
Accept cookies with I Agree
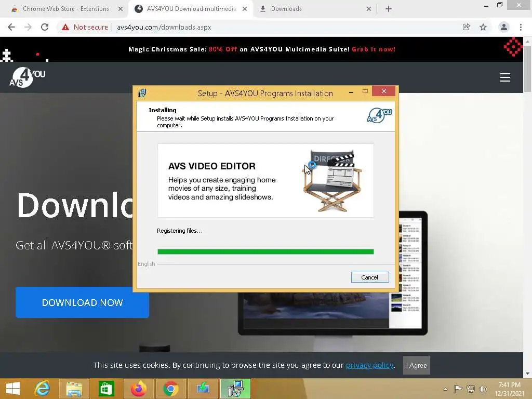pyautogui.click(x=416, y=365)
